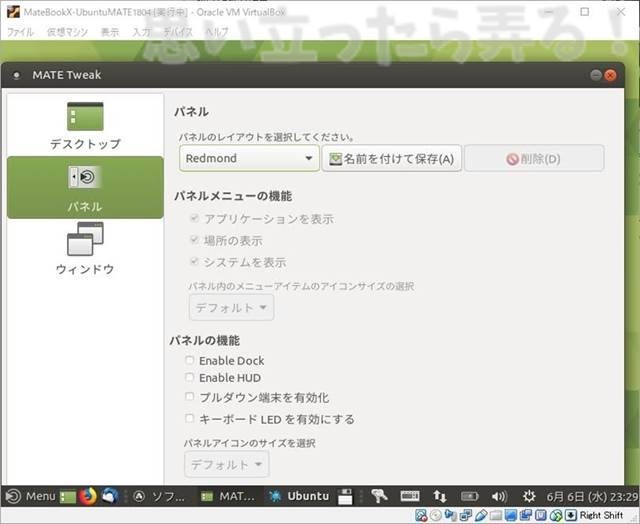Click 名前を付けて保存(A) button

click(391, 158)
